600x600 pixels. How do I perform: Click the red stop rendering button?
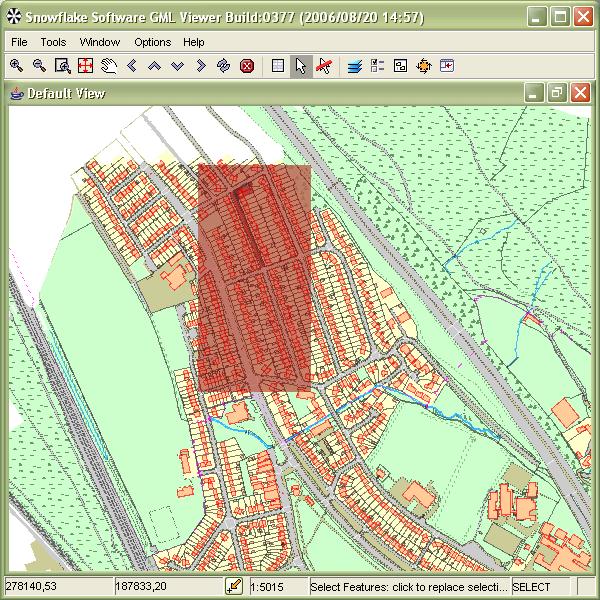point(246,66)
